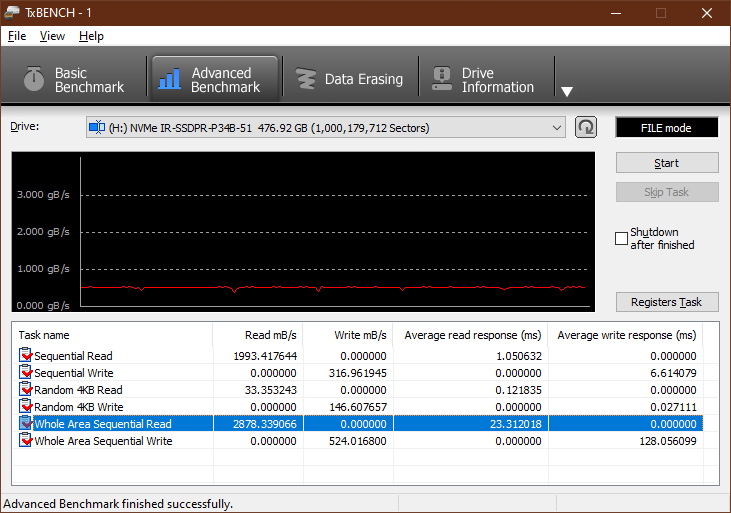Click the 3.000 gB/s graph axis label
The image size is (731, 513).
[43, 194]
